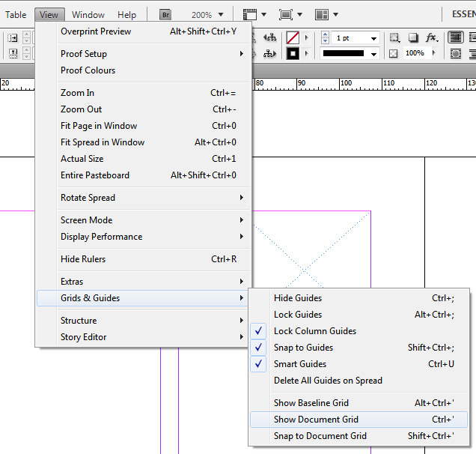Highlight the Grids & Guides menu item

tap(143, 298)
